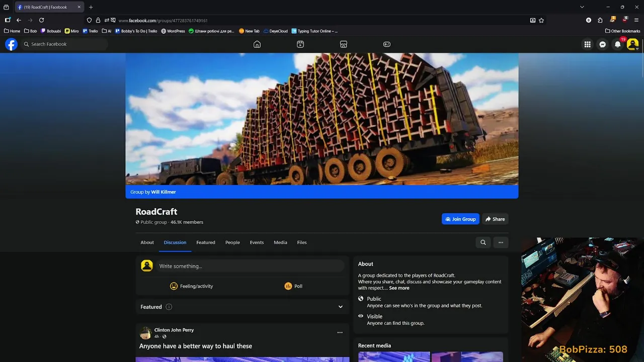
Task: Open the account profile menu
Action: pos(632,44)
